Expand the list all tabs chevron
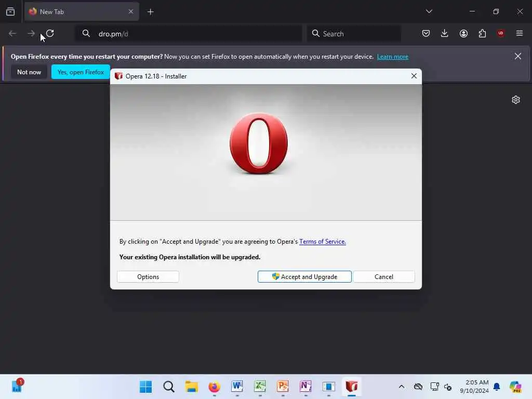This screenshot has width=532, height=399. pyautogui.click(x=429, y=11)
